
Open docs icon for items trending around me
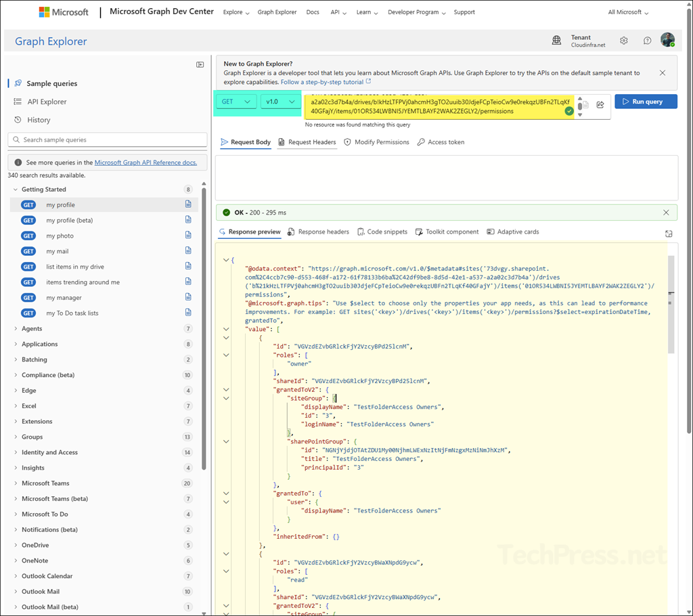pos(188,282)
